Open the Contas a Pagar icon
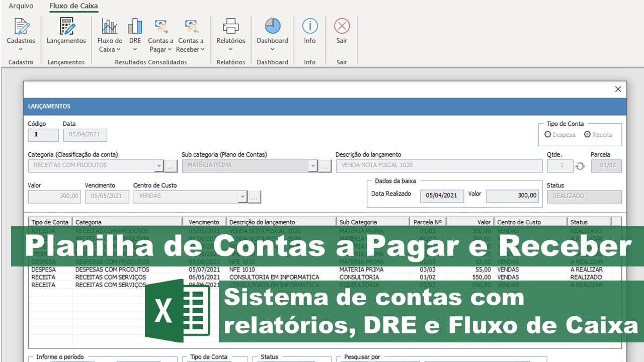This screenshot has width=644, height=362. [160, 26]
